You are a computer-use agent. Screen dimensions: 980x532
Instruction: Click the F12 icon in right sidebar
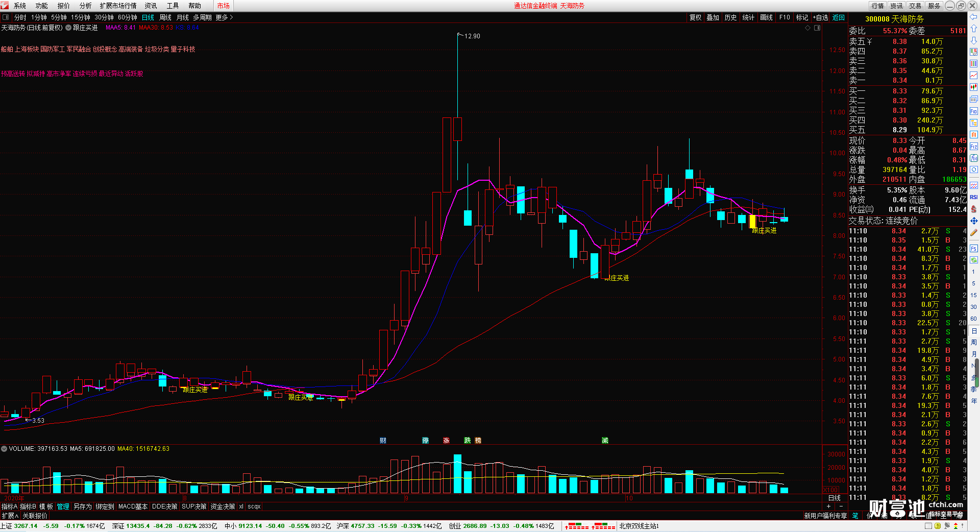(x=974, y=146)
